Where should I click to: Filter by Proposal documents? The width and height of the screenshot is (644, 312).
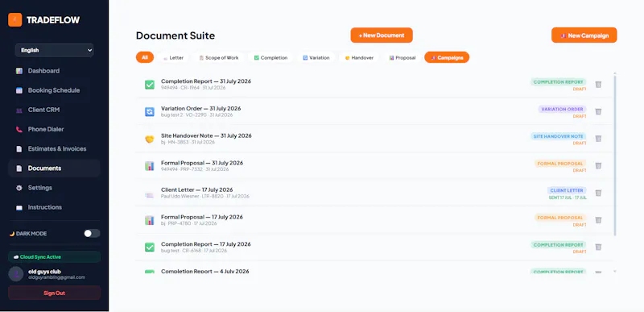point(402,57)
